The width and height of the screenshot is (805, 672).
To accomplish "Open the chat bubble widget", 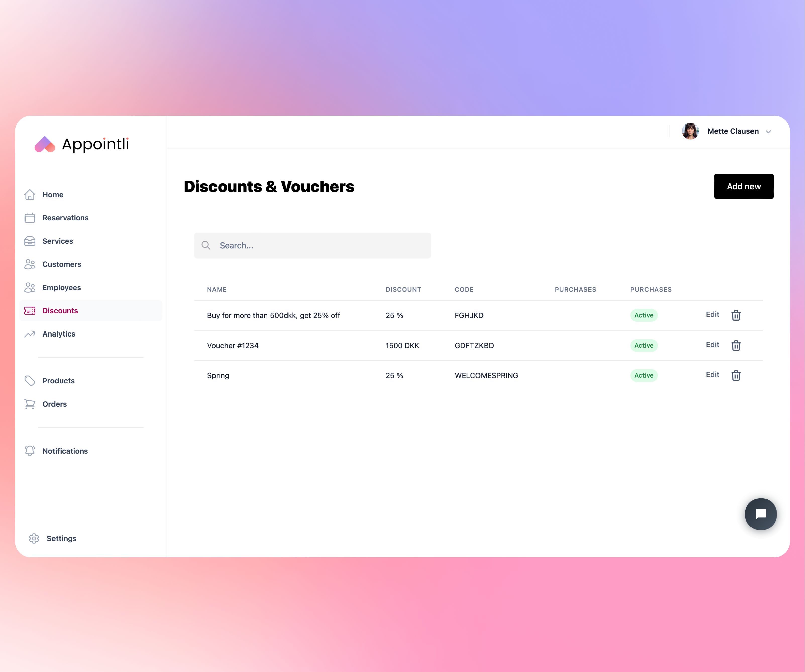I will pyautogui.click(x=761, y=514).
